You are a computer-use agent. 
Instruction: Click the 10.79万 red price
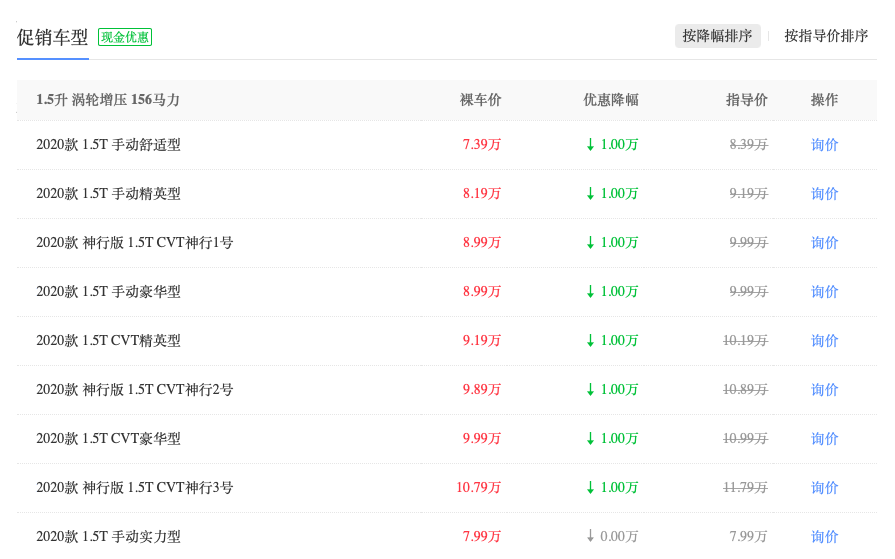tap(478, 488)
